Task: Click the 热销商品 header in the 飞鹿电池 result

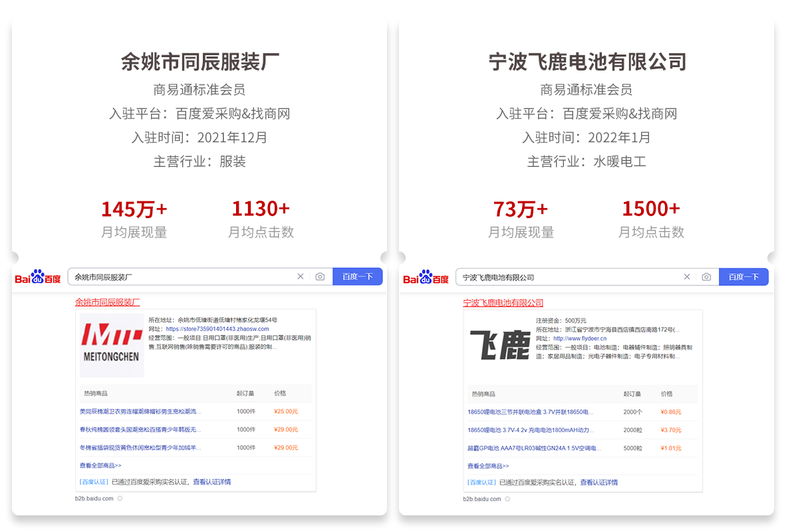Action: coord(483,394)
